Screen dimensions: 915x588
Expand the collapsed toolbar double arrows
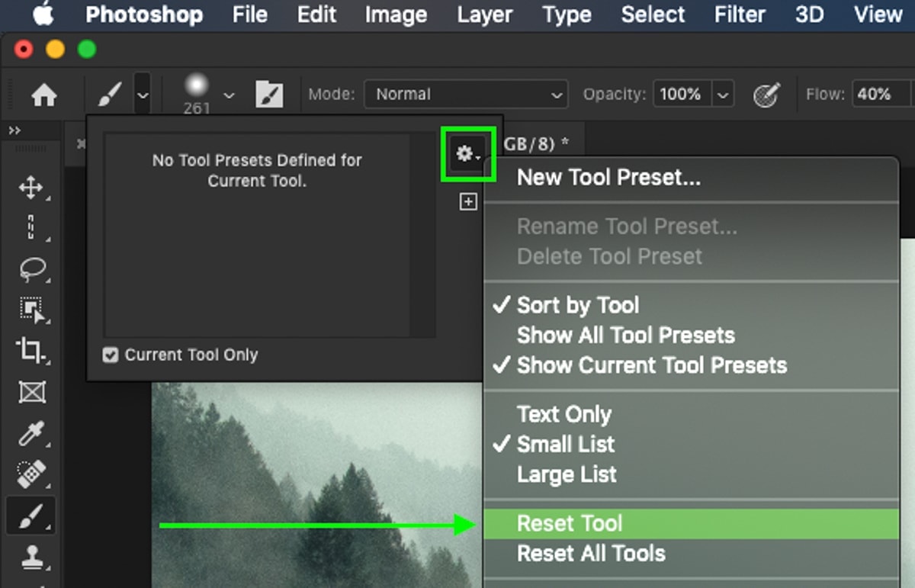pyautogui.click(x=14, y=131)
